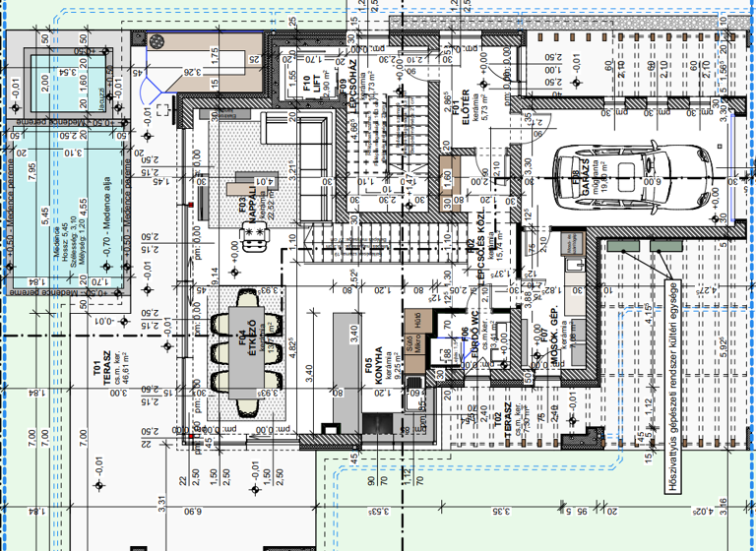This screenshot has height=551, width=756.
Task: Select the Hőszivattyús outdoor unit vertical text label
Action: click(x=674, y=374)
